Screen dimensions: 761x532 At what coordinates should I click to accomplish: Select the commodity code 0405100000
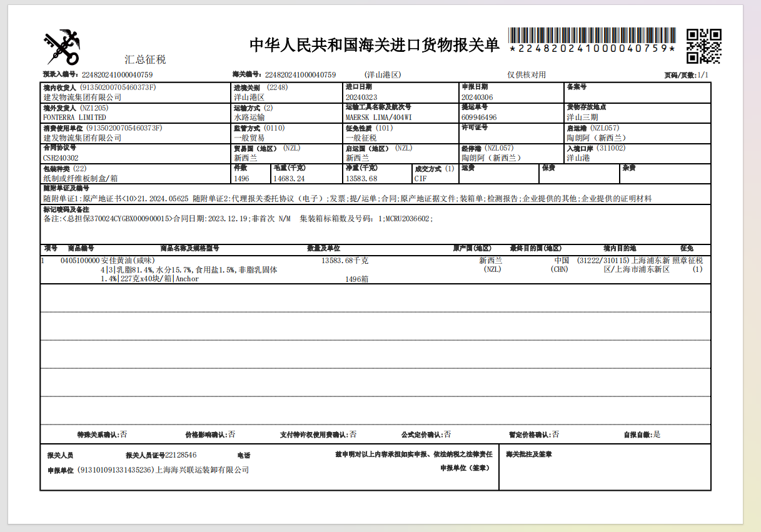coord(80,261)
